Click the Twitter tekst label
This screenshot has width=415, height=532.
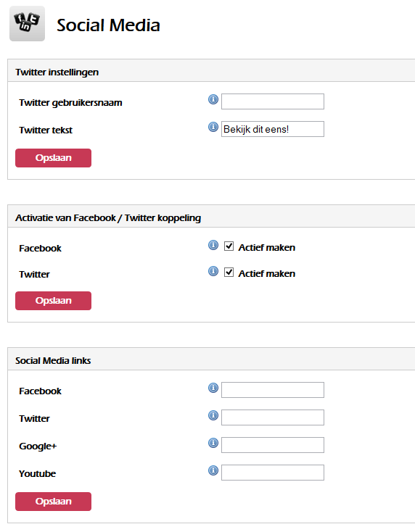click(46, 130)
